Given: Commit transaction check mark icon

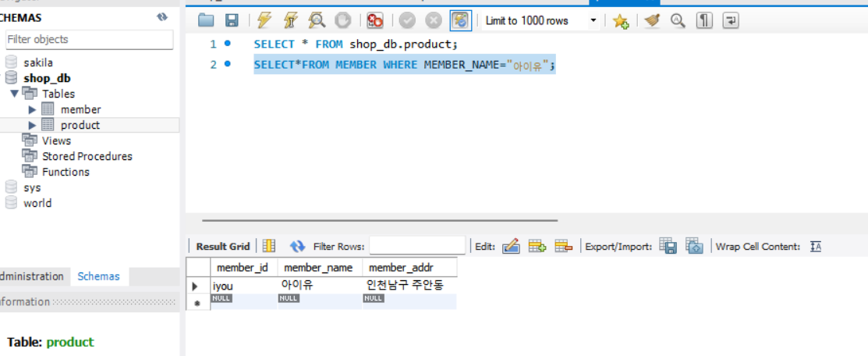Looking at the screenshot, I should 407,21.
